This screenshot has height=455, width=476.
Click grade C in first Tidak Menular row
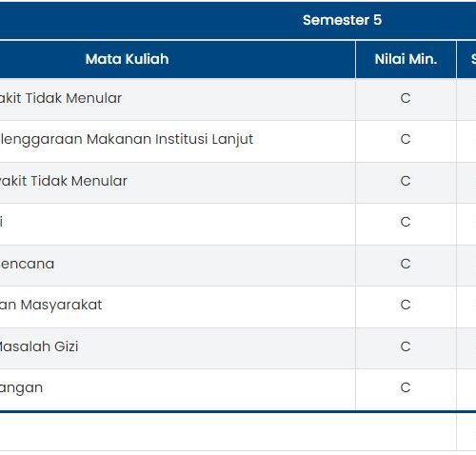406,98
